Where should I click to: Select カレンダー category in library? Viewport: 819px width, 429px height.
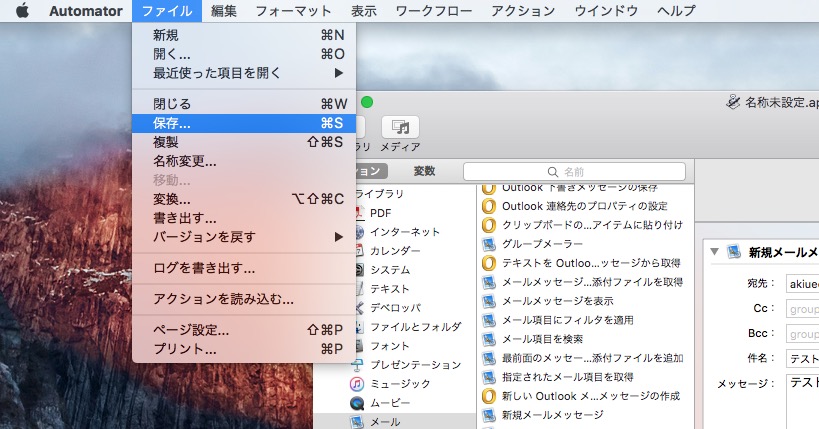click(395, 251)
